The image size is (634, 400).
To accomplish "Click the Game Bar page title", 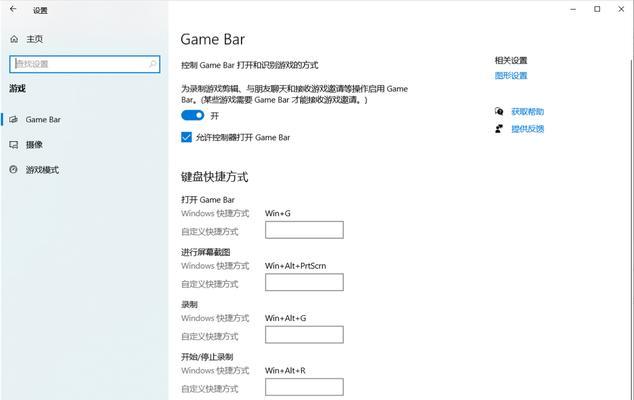I will (213, 39).
